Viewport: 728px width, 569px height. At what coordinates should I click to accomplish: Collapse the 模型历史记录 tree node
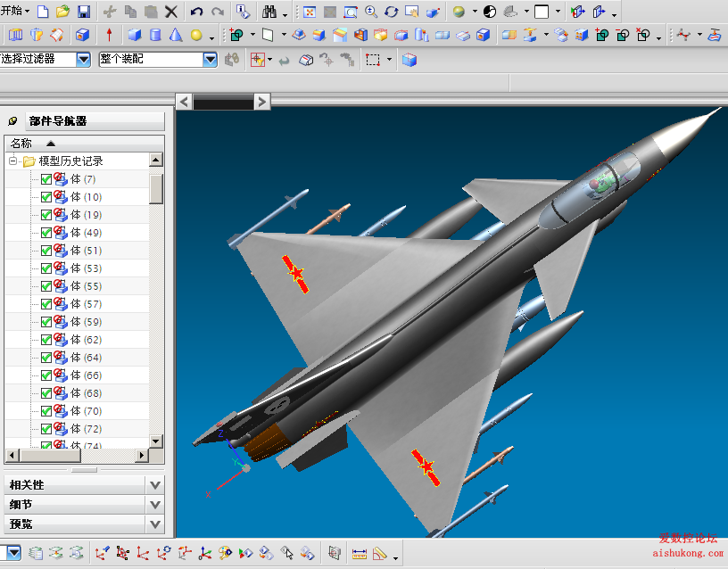[13, 161]
